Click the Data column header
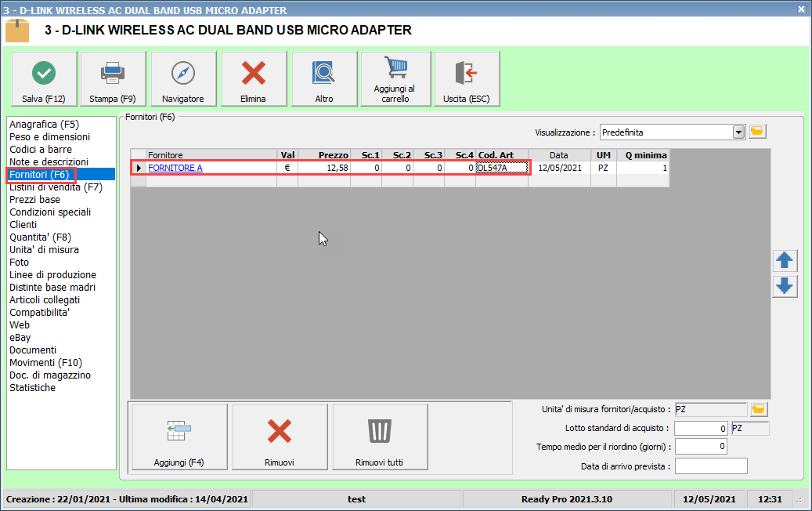 click(560, 155)
